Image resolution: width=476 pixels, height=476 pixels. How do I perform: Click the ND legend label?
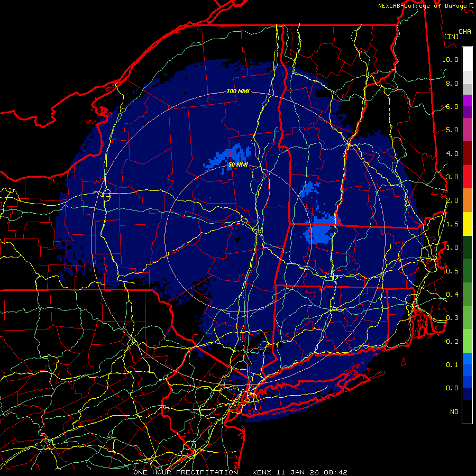pyautogui.click(x=454, y=411)
